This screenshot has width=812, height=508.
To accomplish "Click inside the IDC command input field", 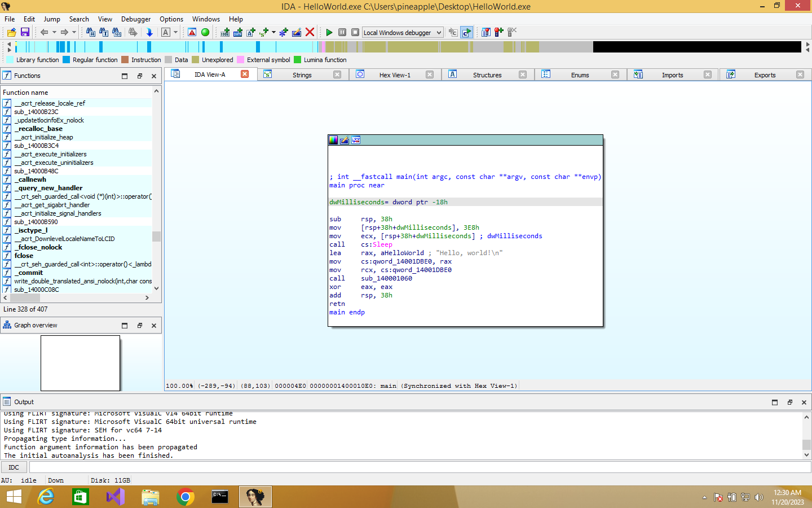I will (x=420, y=467).
